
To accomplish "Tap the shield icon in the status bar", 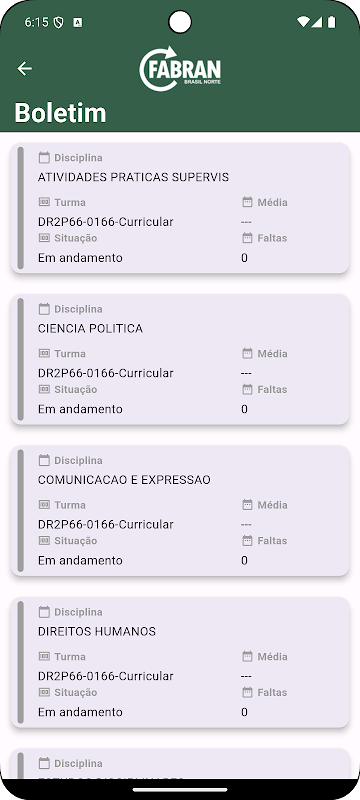I will click(x=58, y=22).
